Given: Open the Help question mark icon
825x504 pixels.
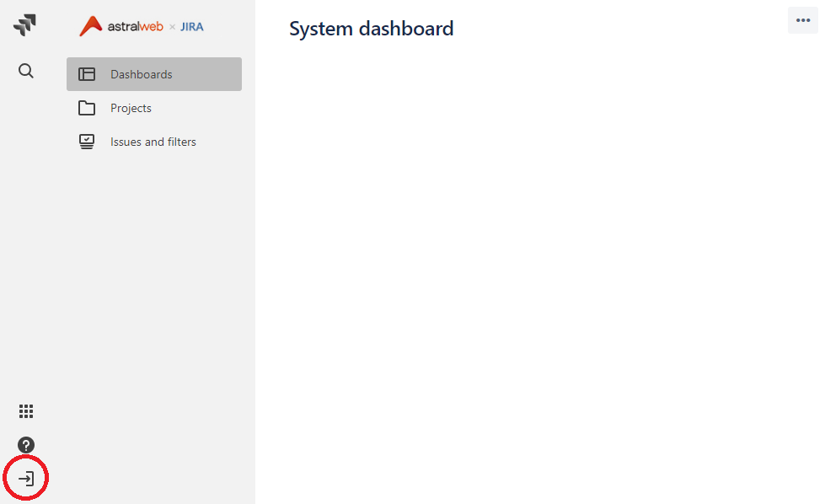Looking at the screenshot, I should [26, 445].
